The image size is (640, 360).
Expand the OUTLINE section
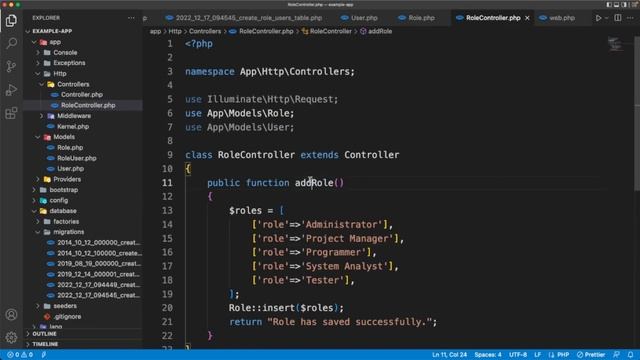pyautogui.click(x=83, y=334)
